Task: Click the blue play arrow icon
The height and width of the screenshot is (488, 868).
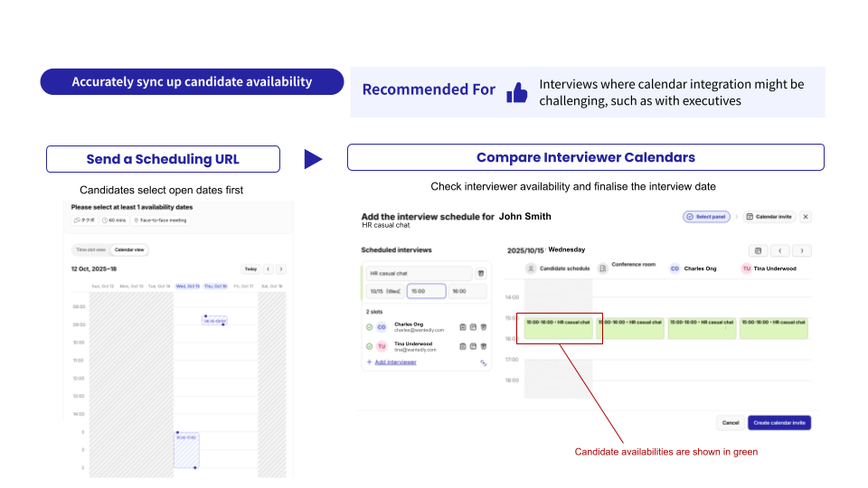Action: [313, 159]
